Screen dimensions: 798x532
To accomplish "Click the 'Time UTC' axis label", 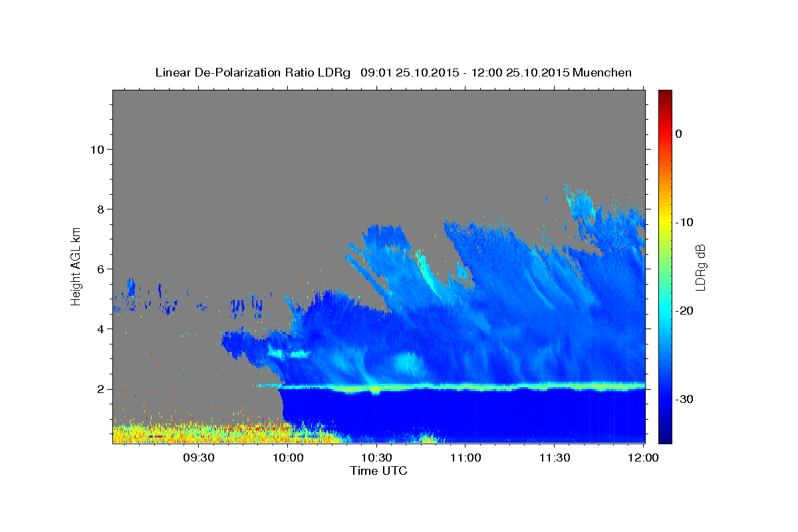I will point(378,471).
